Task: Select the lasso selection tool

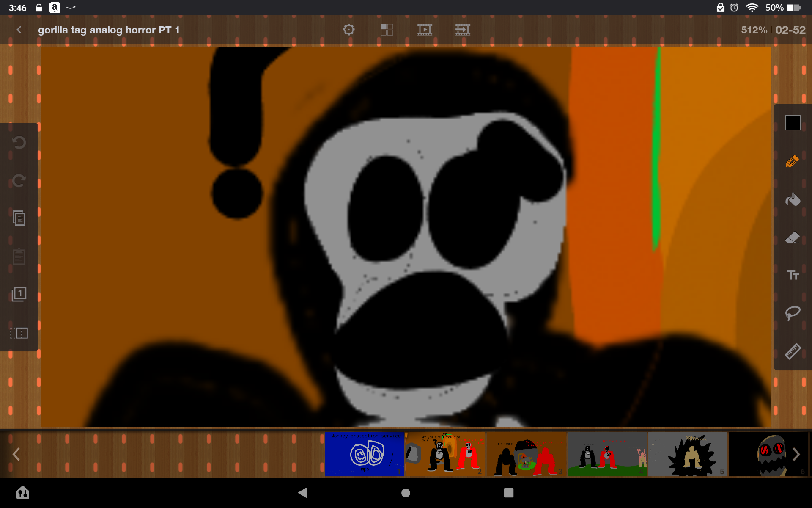Action: pos(793,313)
